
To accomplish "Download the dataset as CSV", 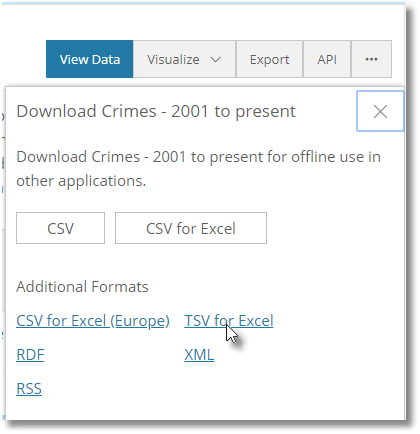I will click(x=60, y=228).
